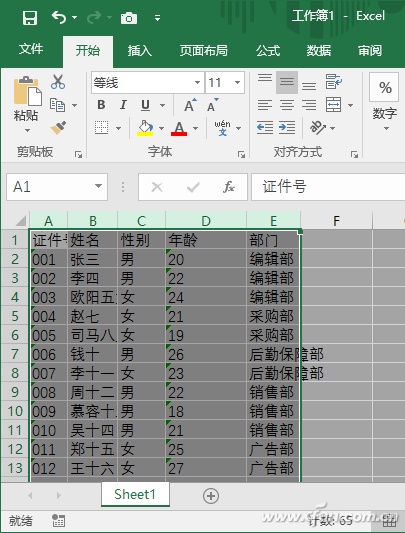Screen dimensions: 405x533
Task: Click the Cut scissors icon
Action: point(58,82)
